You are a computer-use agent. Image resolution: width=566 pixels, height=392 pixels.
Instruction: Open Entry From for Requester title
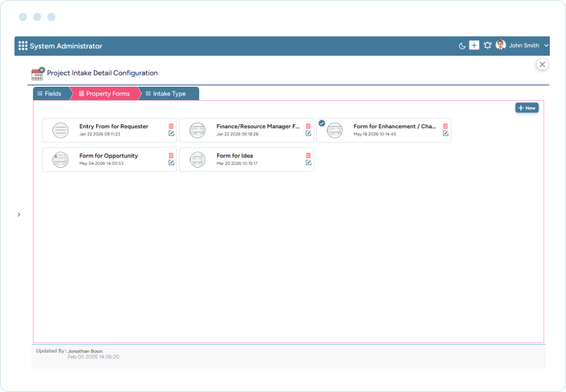(114, 127)
